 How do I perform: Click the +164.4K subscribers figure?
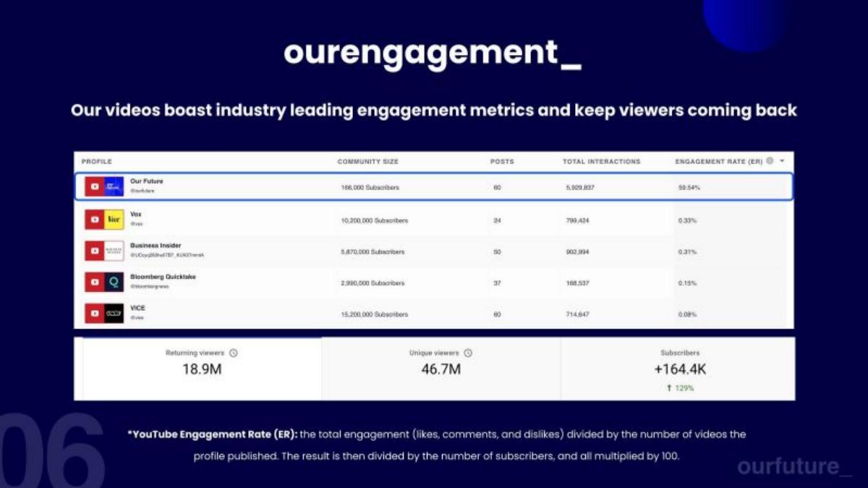click(x=679, y=370)
